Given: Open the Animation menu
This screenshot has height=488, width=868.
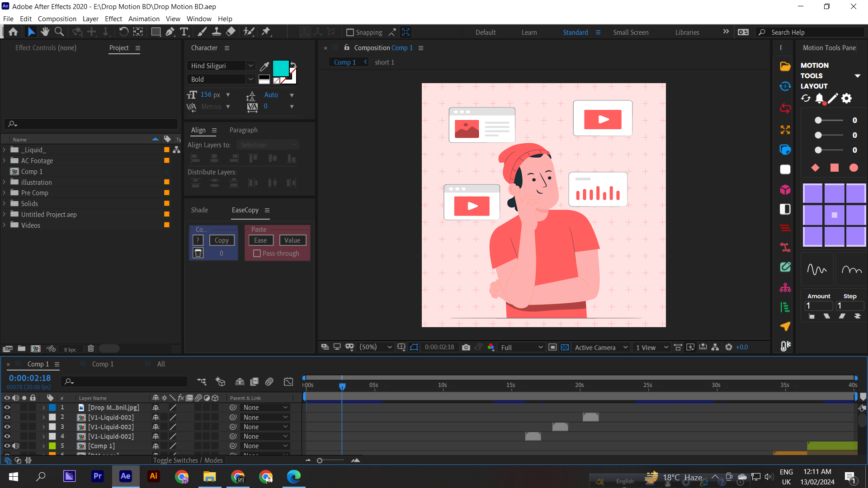Looking at the screenshot, I should [144, 19].
